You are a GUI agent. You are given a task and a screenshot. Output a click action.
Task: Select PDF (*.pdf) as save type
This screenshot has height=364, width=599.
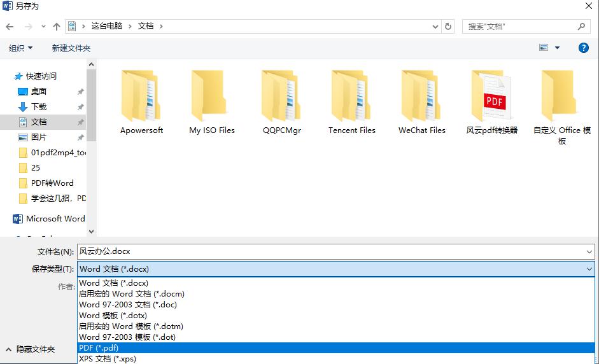336,348
